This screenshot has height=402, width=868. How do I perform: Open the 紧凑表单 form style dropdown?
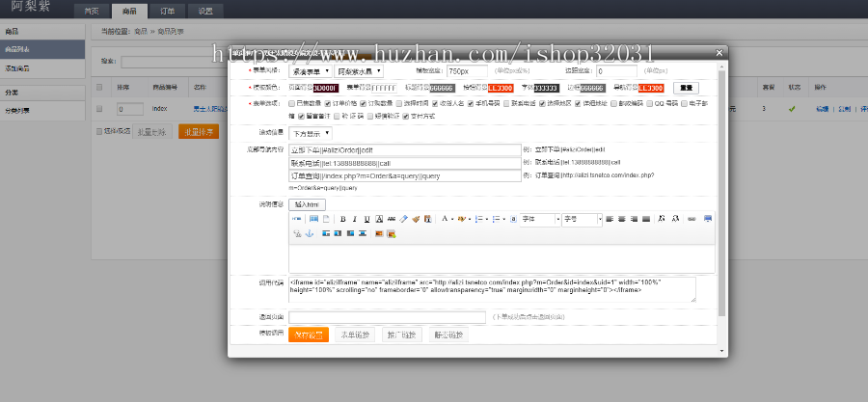[x=310, y=71]
